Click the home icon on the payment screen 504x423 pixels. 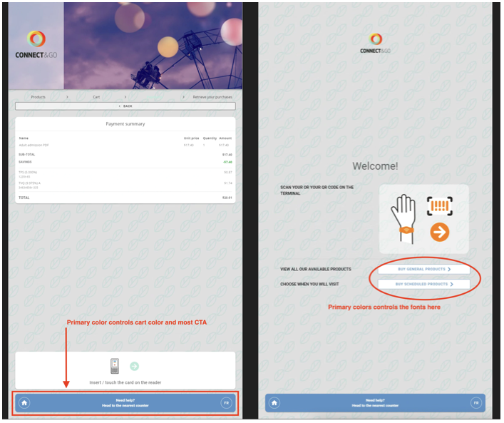(x=24, y=403)
